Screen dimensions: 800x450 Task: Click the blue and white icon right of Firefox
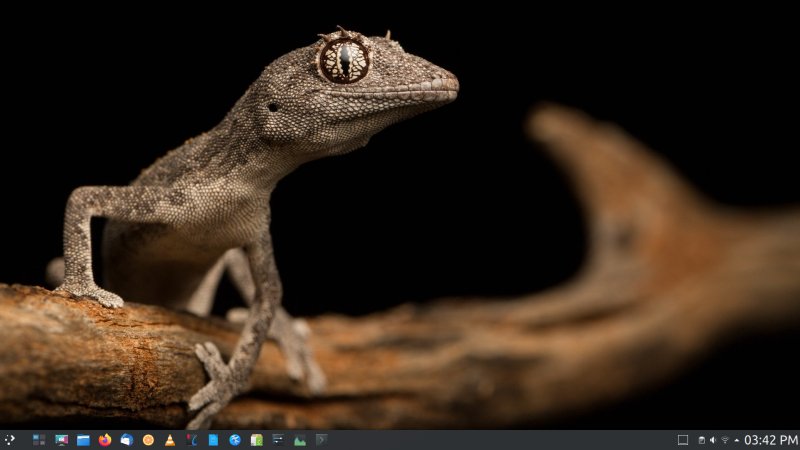tap(127, 440)
